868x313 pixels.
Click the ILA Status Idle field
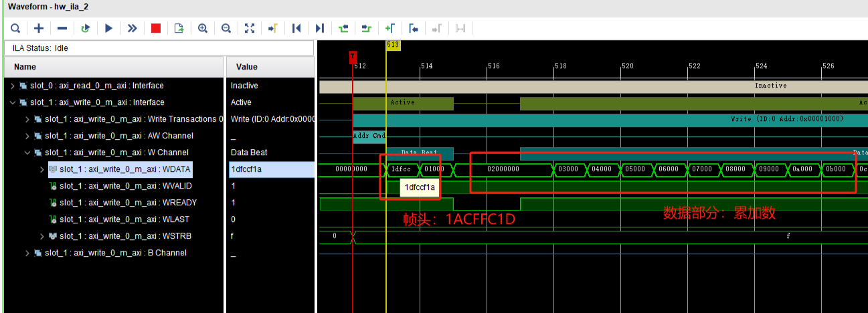159,48
